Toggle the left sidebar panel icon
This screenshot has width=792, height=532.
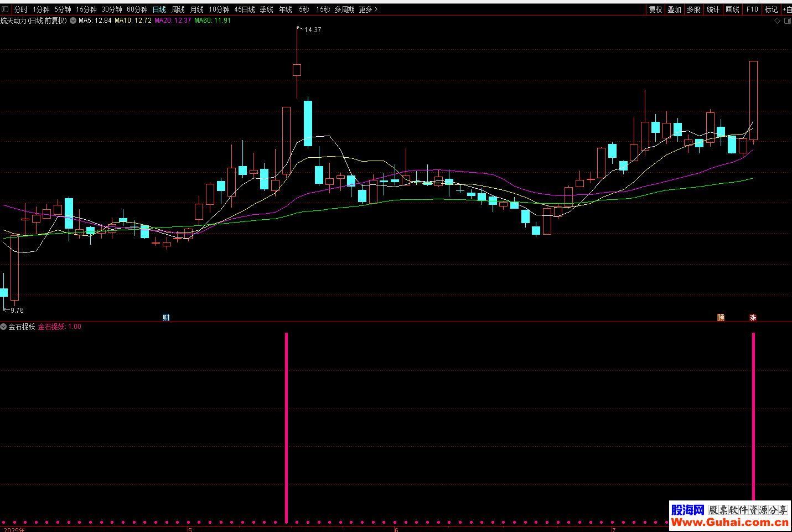(x=5, y=9)
